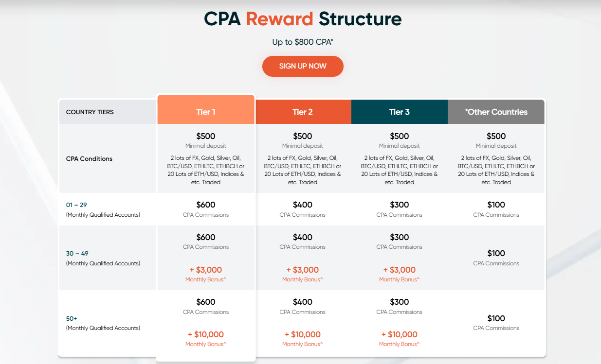Click Other Countries $100 commission for 01–29

point(496,205)
